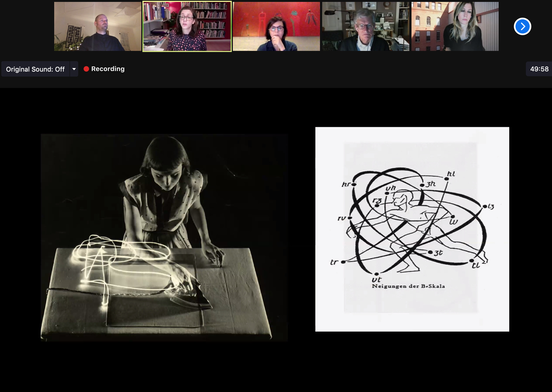The width and height of the screenshot is (552, 392).
Task: Click the ironing woman light-trail photograph
Action: click(164, 237)
